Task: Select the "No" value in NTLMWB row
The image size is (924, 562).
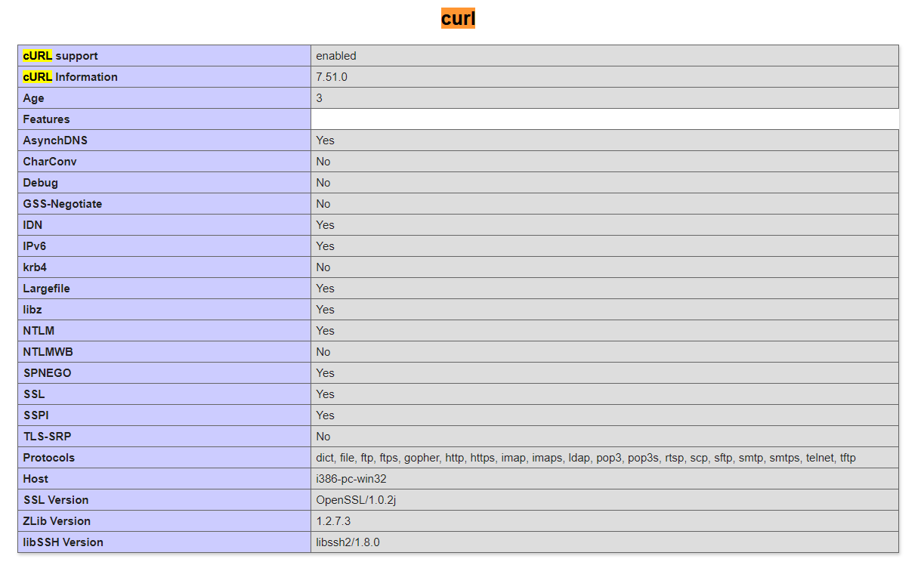Action: point(323,352)
